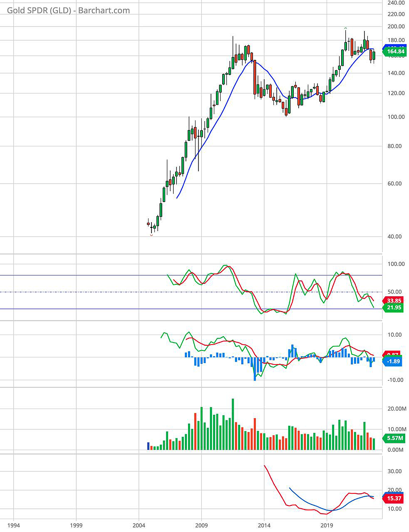Click the red 33.85 stochastic value tag
Screen dimensions: 409x532
click(394, 301)
